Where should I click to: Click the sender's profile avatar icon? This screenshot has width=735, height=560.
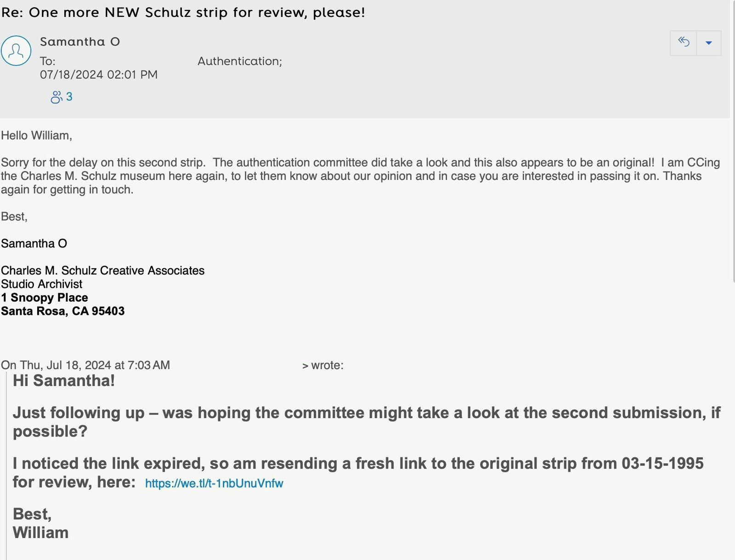point(16,50)
